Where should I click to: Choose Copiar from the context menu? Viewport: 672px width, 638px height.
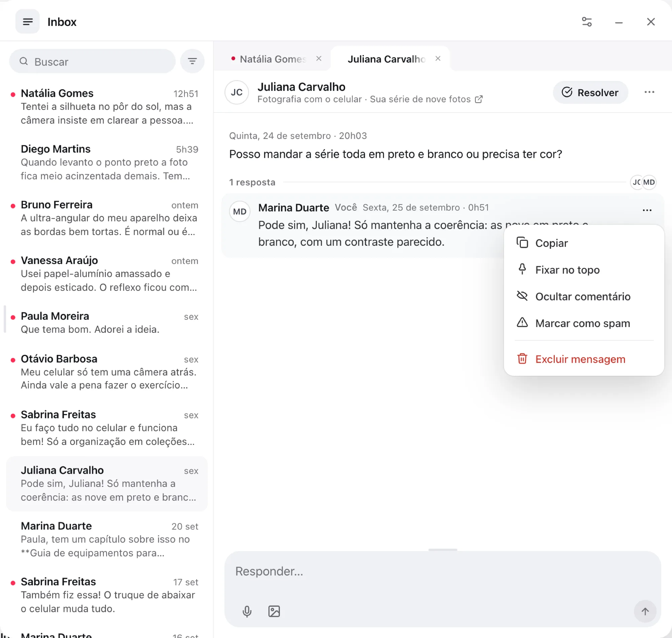(584, 243)
